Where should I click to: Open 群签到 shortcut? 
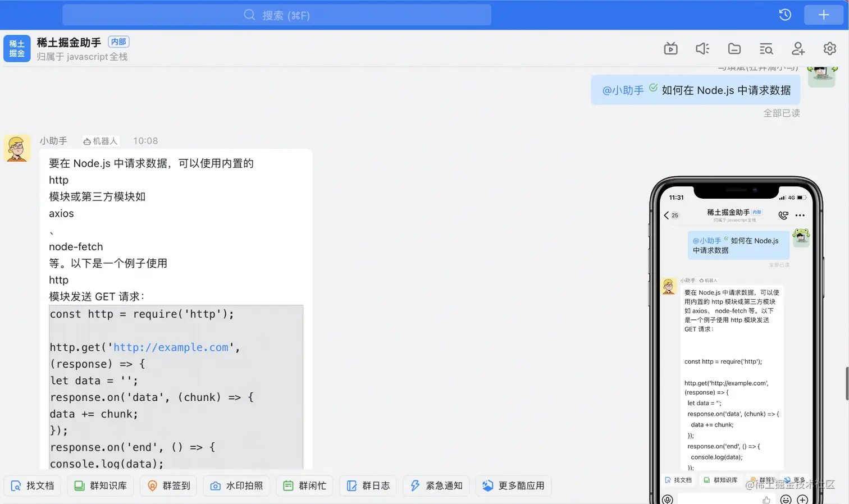168,485
